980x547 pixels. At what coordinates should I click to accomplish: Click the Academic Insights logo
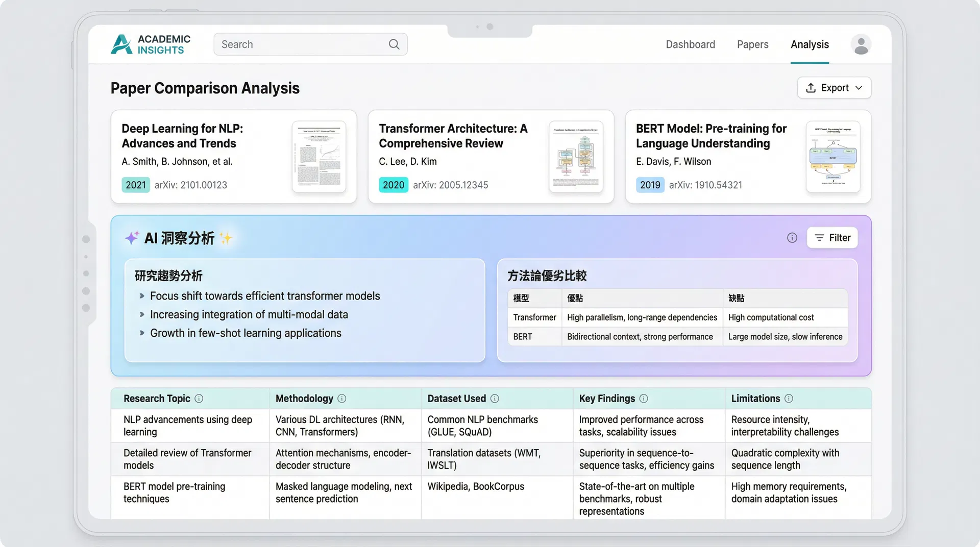150,44
